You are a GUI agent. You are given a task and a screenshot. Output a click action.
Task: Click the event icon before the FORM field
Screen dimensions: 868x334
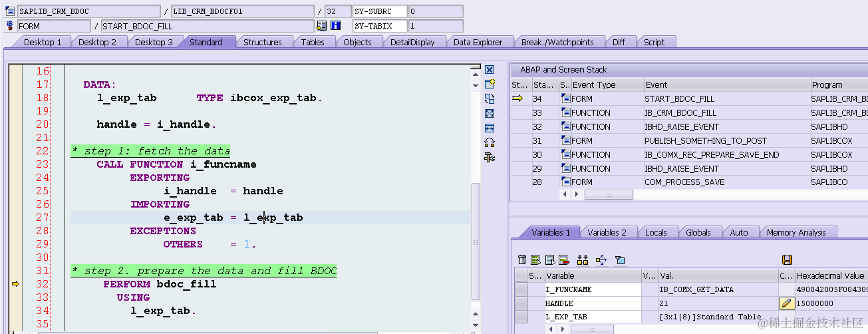pyautogui.click(x=10, y=25)
